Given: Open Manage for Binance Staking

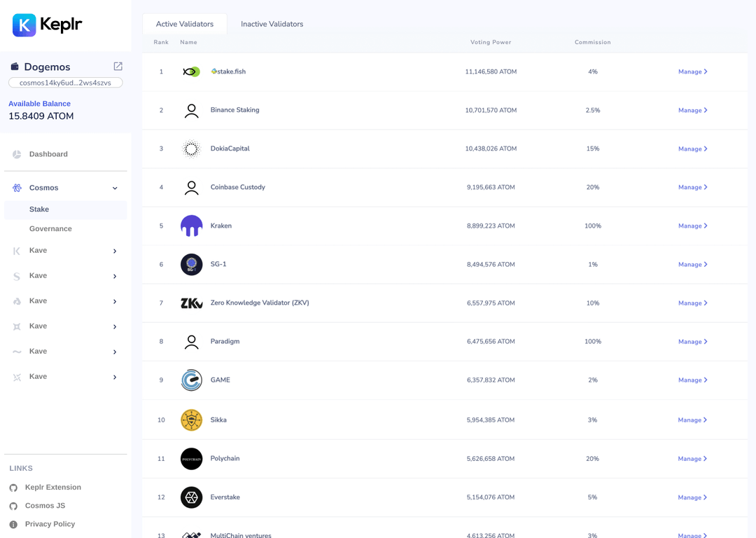Looking at the screenshot, I should pos(692,110).
